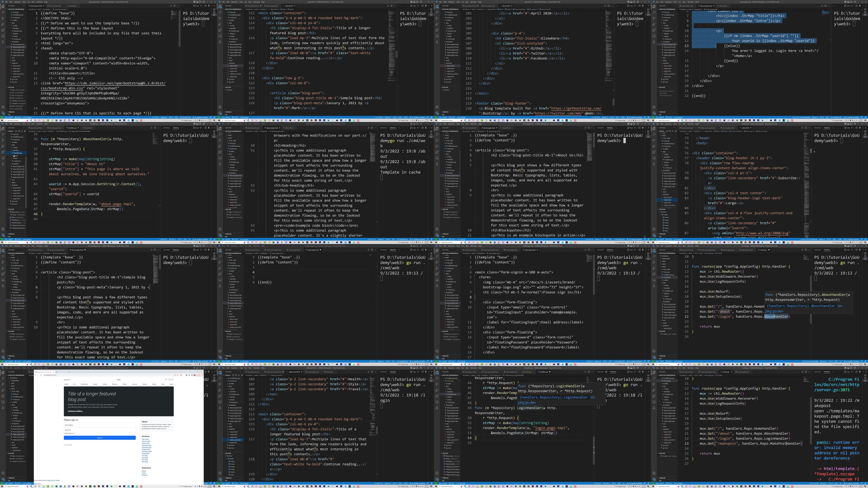Click the New Terminal plus icon in the base.layout.tmpl window

coord(201,6)
